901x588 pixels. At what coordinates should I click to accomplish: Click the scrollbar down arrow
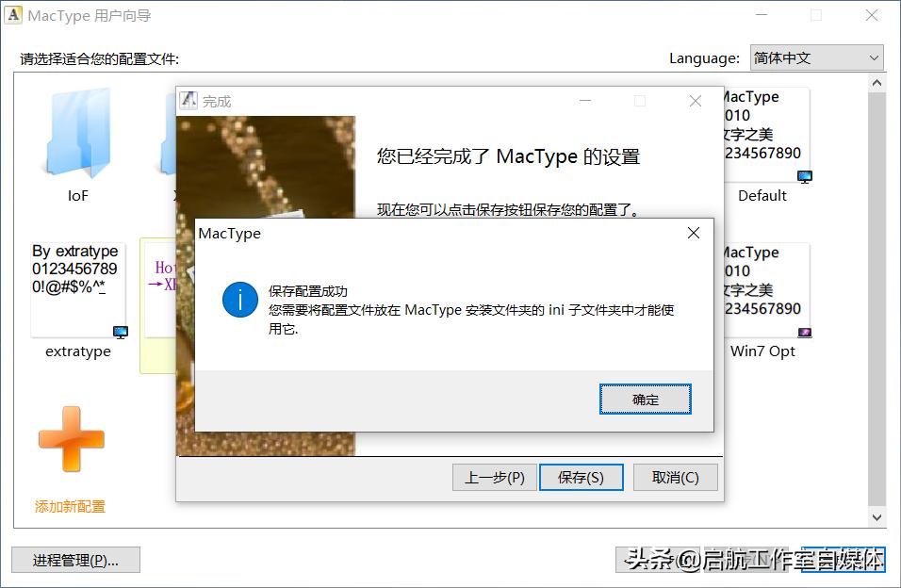[877, 516]
